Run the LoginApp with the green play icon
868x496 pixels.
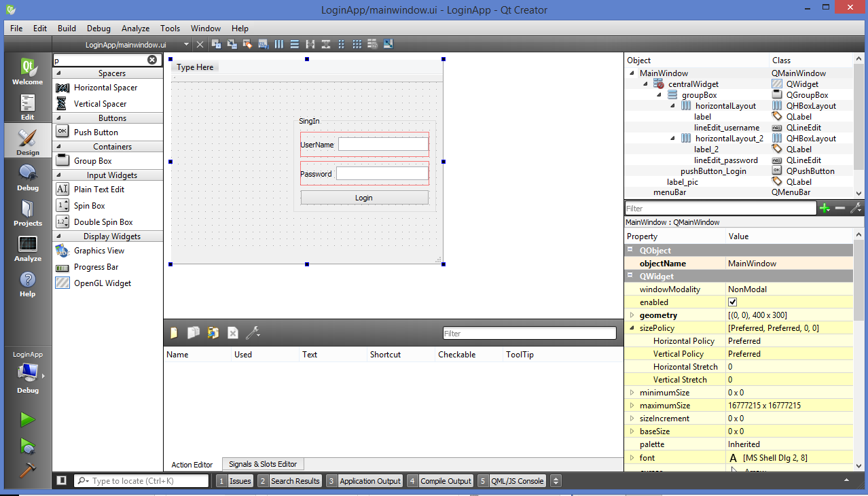27,419
